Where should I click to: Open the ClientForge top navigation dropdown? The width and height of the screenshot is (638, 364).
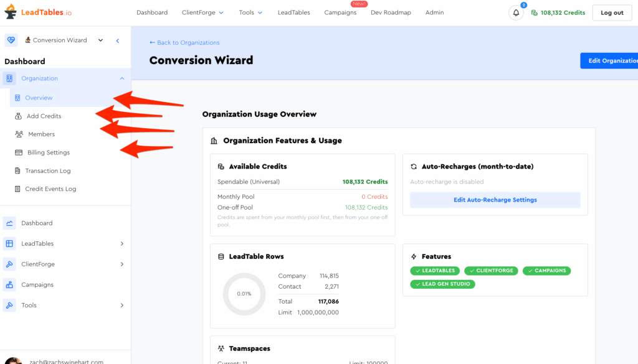202,13
